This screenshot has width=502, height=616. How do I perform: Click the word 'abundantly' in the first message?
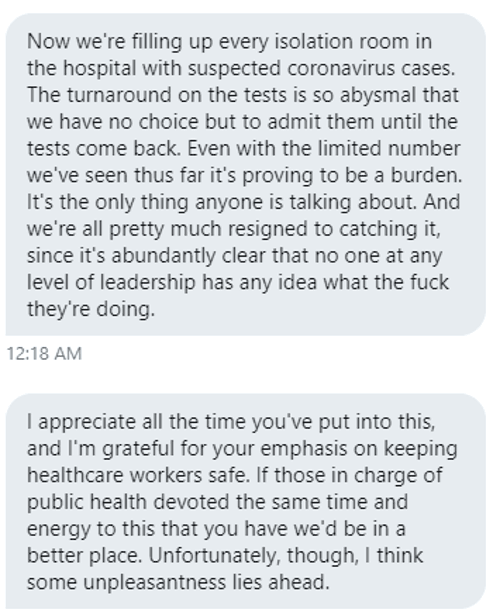pos(163,255)
